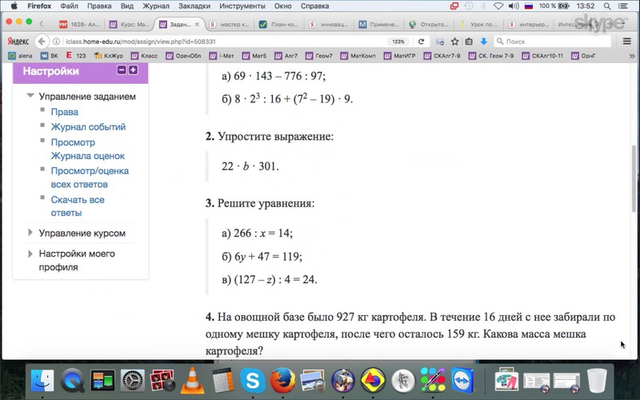Open the 'ОренОбл' bookmark
640x400 pixels.
[183, 56]
